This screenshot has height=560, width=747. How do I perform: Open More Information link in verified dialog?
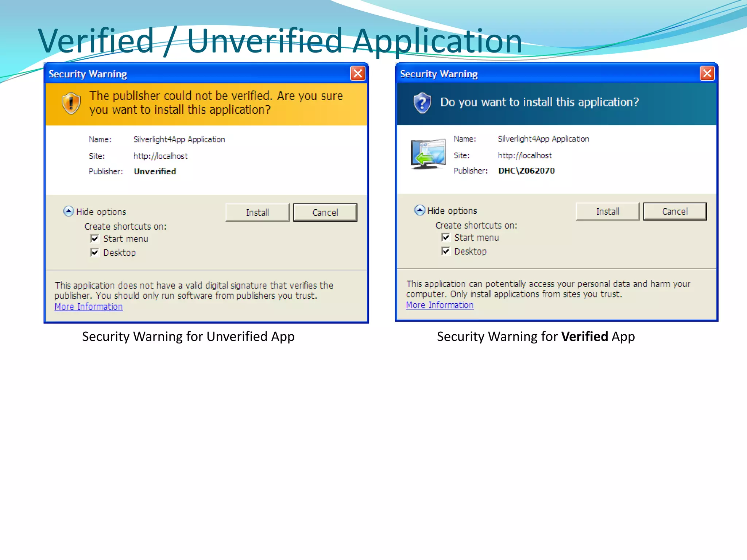tap(440, 305)
